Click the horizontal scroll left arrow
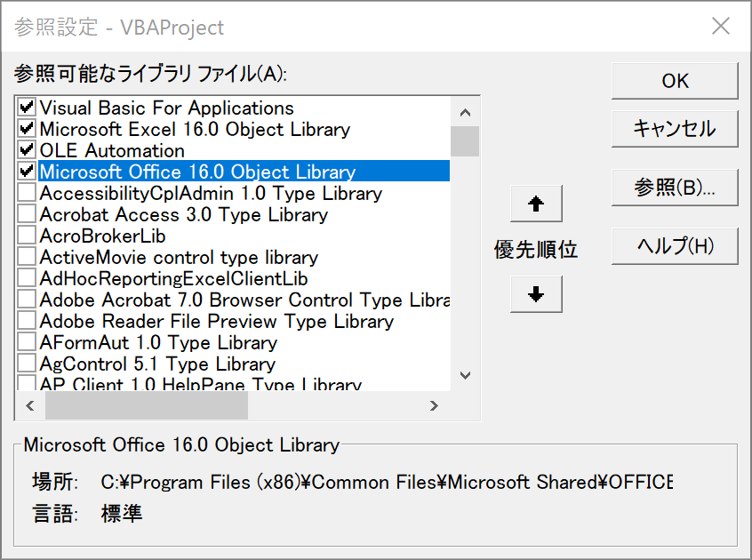752x560 pixels. pos(29,406)
